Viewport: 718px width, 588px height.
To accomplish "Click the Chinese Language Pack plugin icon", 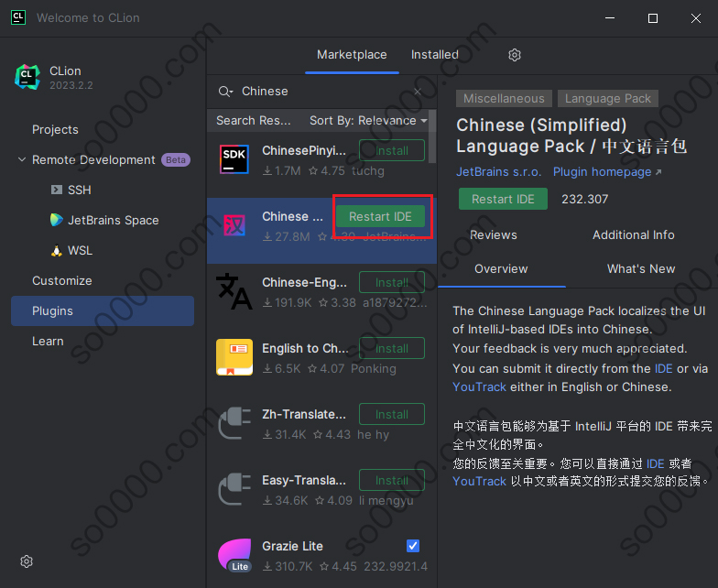I will coord(234,225).
